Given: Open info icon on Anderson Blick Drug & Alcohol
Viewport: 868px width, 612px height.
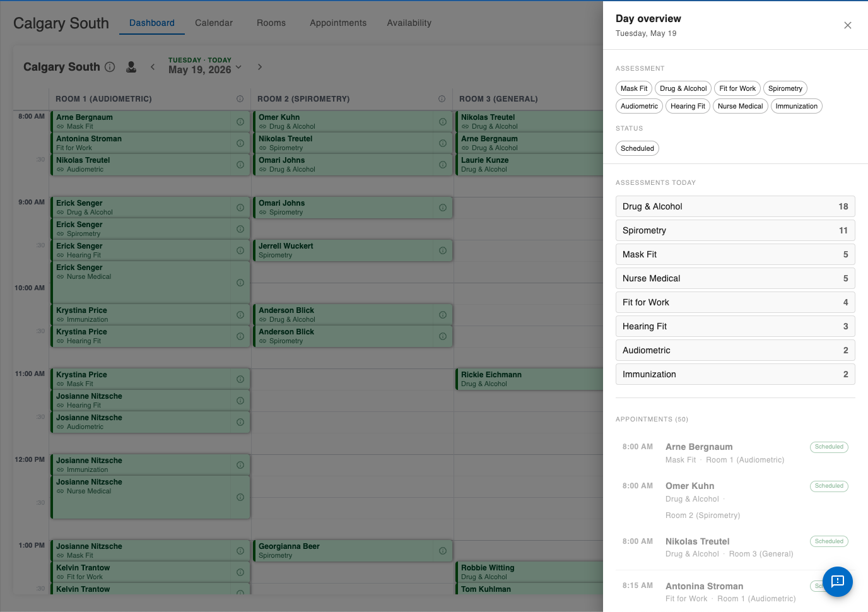Looking at the screenshot, I should [x=443, y=315].
